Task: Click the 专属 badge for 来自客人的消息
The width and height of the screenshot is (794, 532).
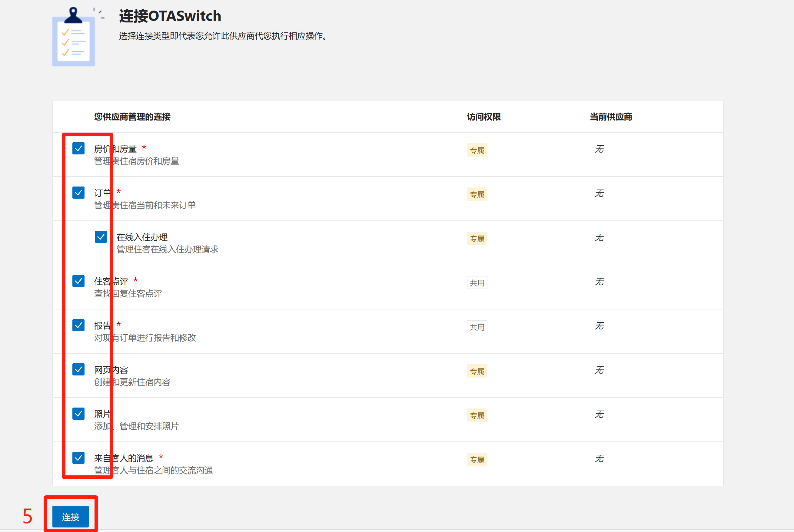Action: (x=477, y=460)
